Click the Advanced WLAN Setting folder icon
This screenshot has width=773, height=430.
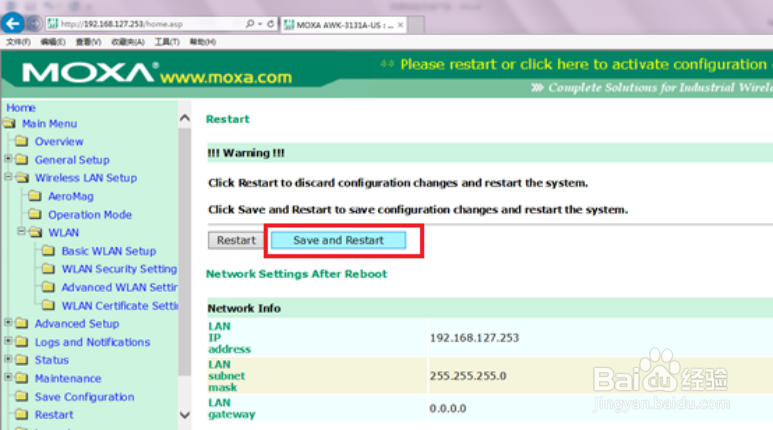(x=48, y=287)
